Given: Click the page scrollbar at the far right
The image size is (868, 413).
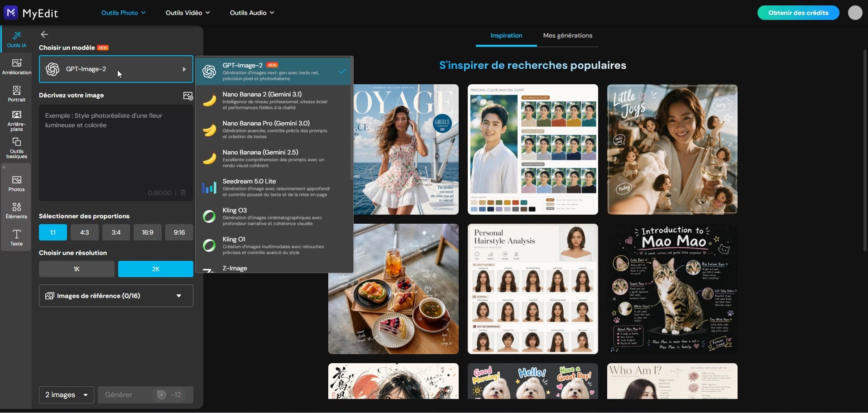Looking at the screenshot, I should (x=866, y=149).
